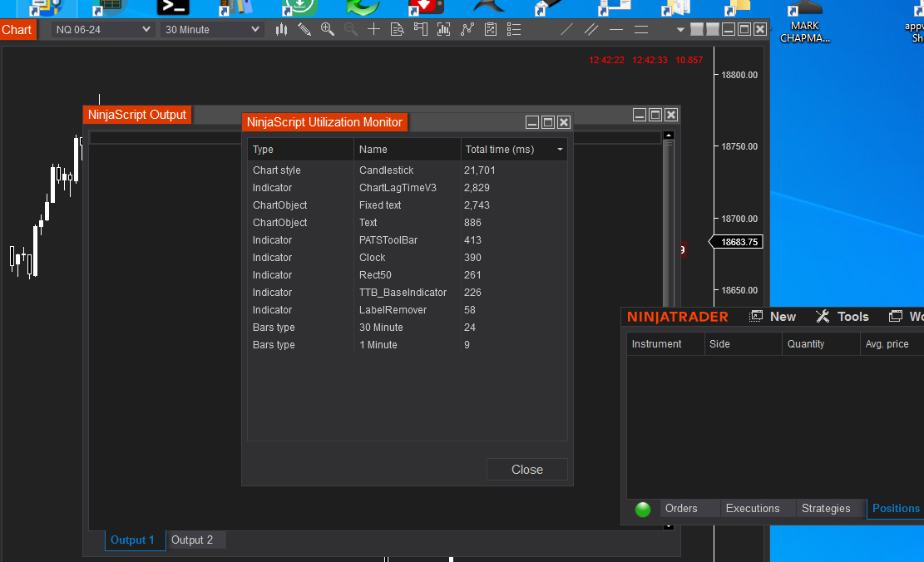Open the Positions tab in NinjaTrader
Screen dimensions: 924x562
tap(896, 509)
